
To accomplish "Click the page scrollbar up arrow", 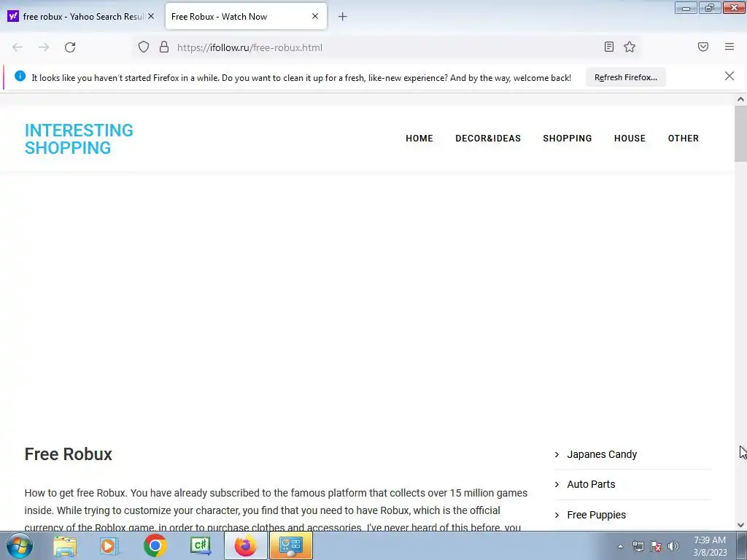I will tap(740, 99).
